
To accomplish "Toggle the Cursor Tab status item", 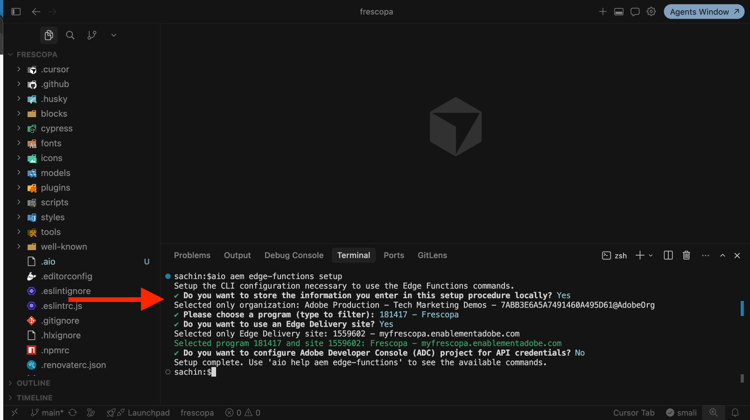I will (634, 413).
